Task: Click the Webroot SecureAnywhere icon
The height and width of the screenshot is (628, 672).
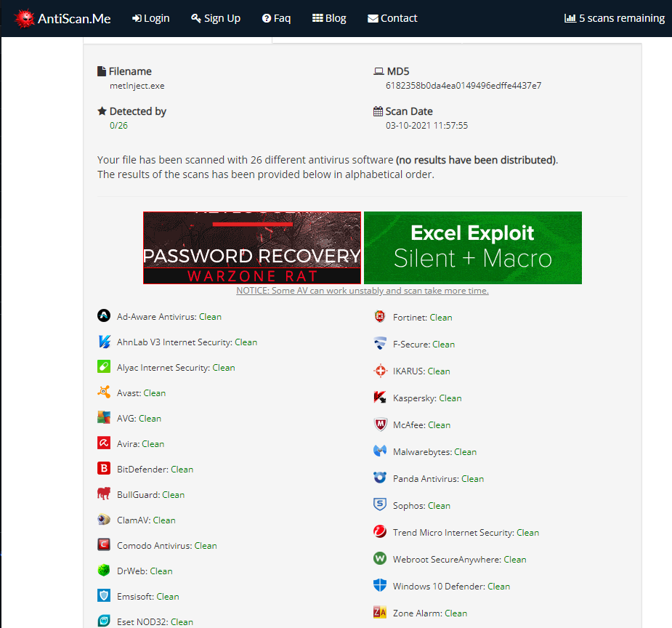Action: tap(380, 558)
